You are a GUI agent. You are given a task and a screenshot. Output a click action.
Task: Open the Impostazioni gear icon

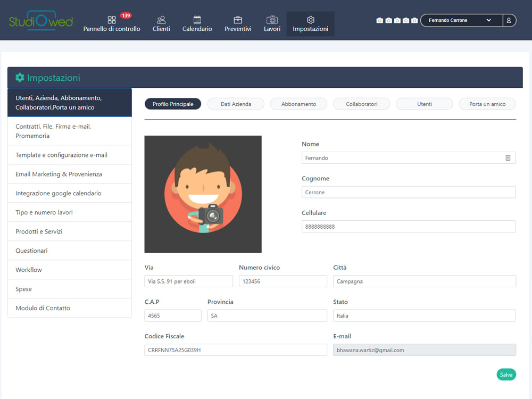tap(310, 18)
